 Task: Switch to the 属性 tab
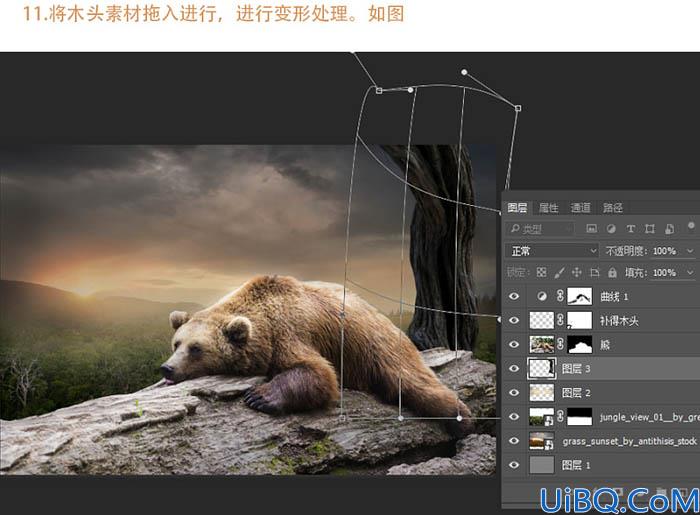click(x=548, y=208)
